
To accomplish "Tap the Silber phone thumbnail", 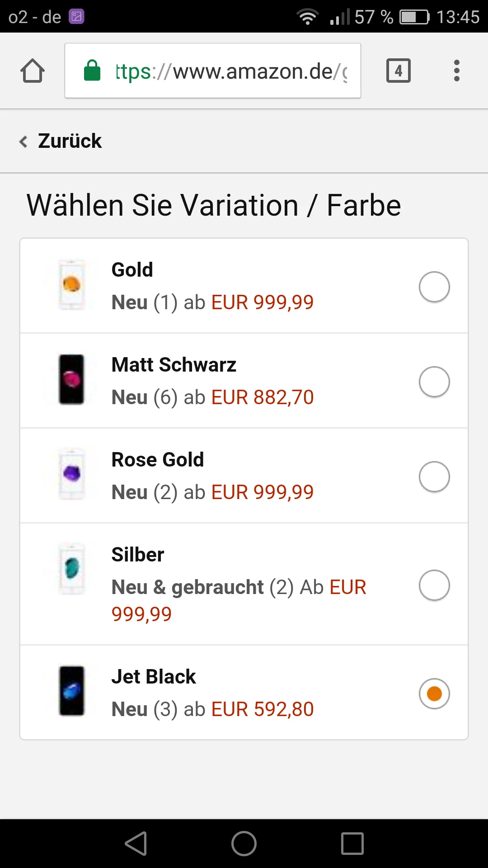I will (x=72, y=569).
